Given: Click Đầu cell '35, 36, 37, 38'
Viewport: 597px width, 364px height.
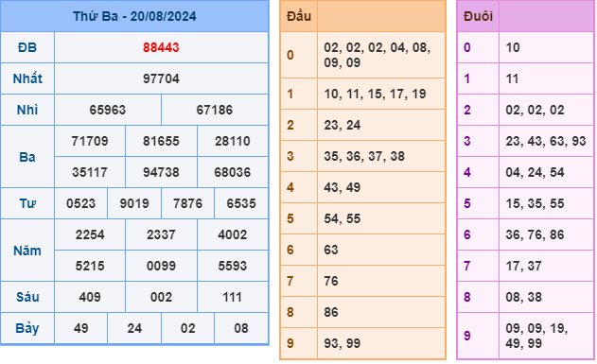Looking at the screenshot, I should 381,156.
